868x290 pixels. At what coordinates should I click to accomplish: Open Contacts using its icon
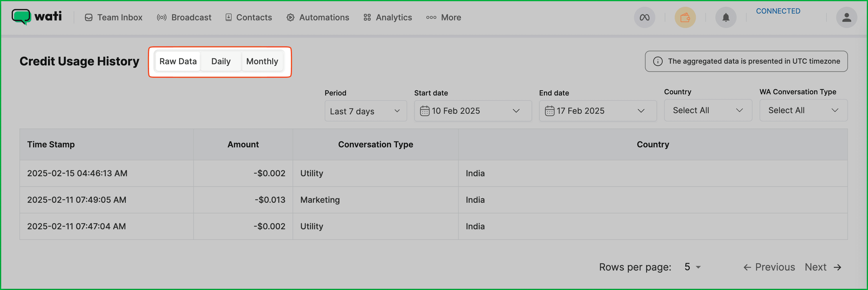[228, 17]
